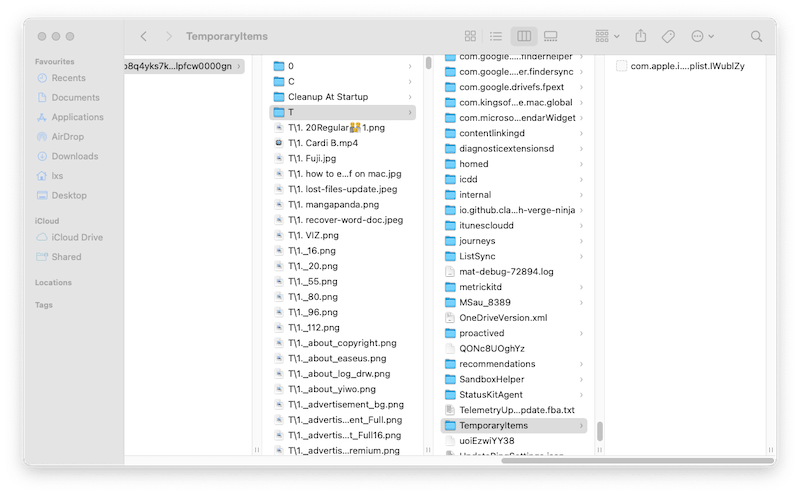Open the More actions ellipsis menu
The height and width of the screenshot is (495, 800).
[703, 36]
